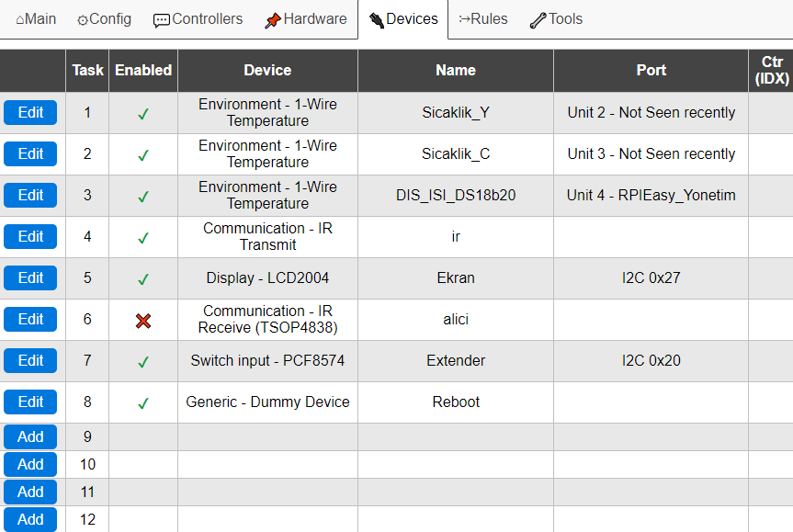Add a new device at task 9
The height and width of the screenshot is (532, 793).
click(x=30, y=437)
